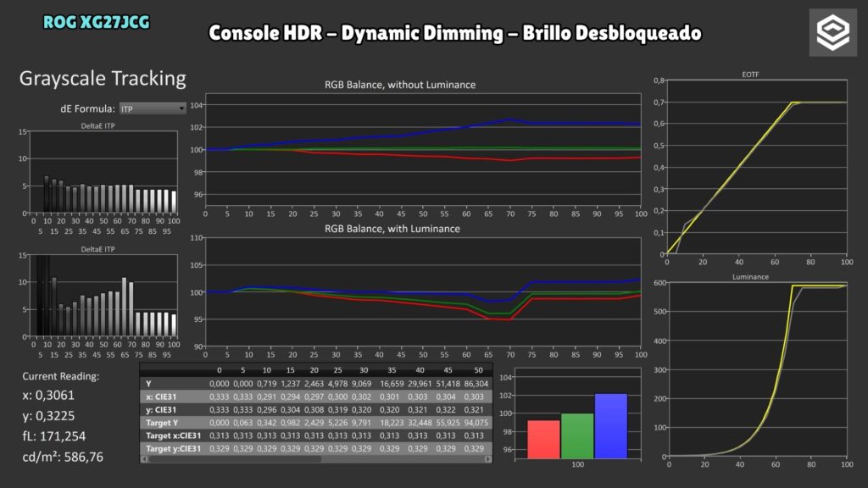Click the 'cd/m²: 586,76' reading

pyautogui.click(x=63, y=457)
